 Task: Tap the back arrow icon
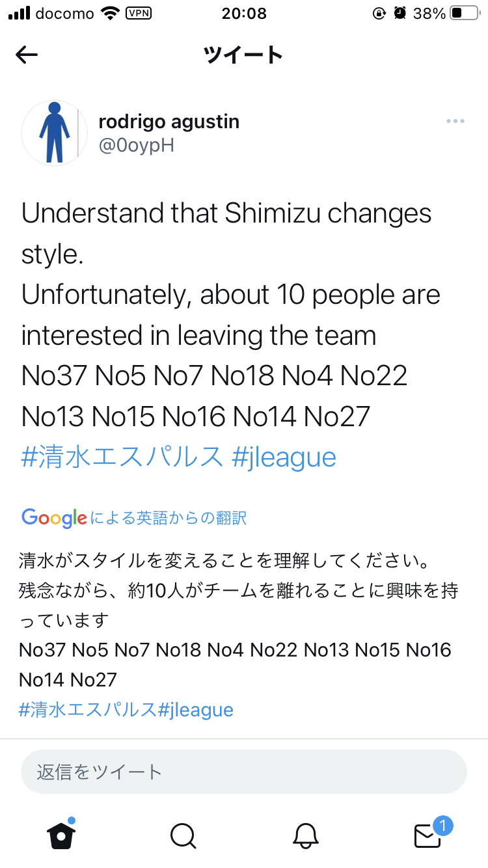pyautogui.click(x=27, y=55)
